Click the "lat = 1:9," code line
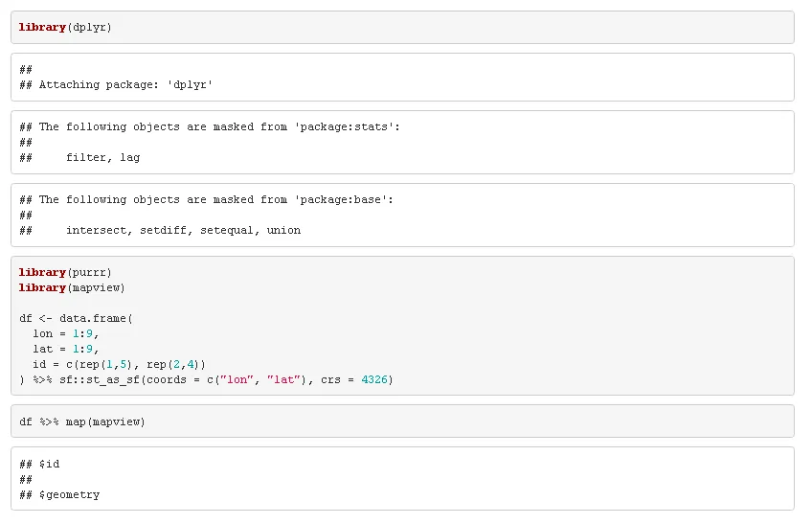The height and width of the screenshot is (524, 812). 66,349
